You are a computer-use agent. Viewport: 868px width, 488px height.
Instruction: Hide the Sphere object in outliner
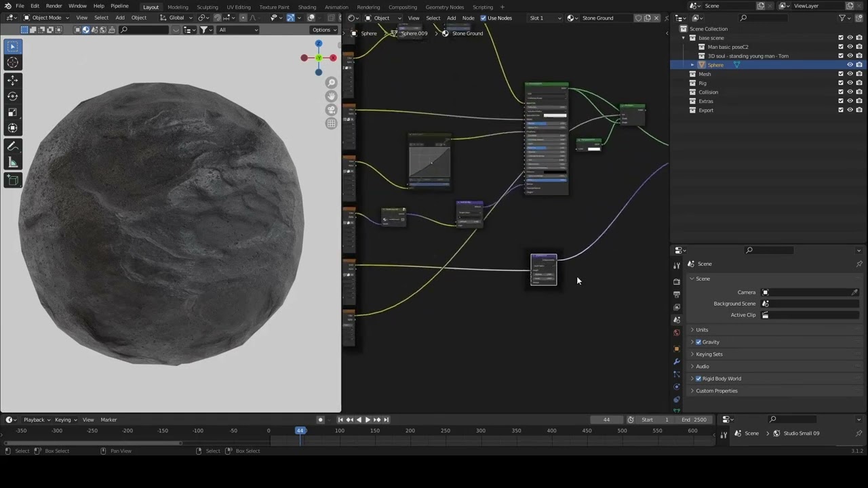click(x=850, y=65)
